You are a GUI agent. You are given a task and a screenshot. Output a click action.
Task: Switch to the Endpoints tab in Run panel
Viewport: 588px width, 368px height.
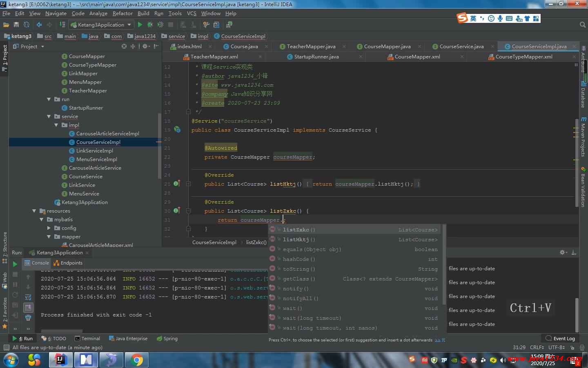pos(68,263)
